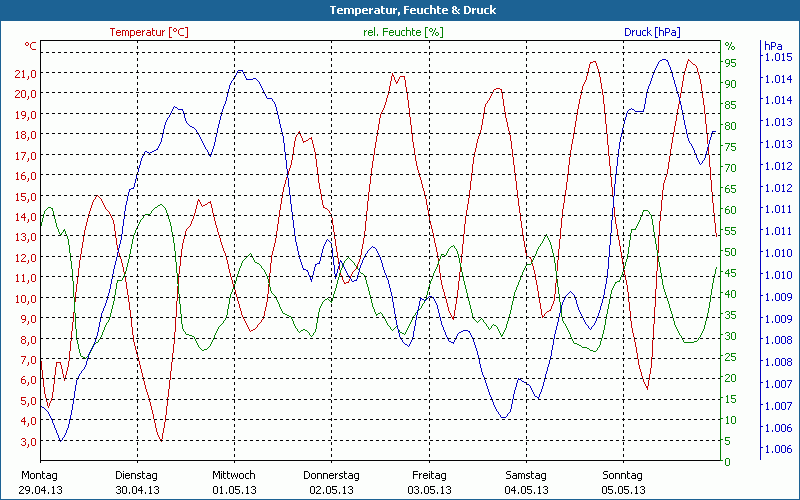This screenshot has width=800, height=500.
Task: Select the green rel. Feuchte [%] legend label
Action: pyautogui.click(x=402, y=32)
